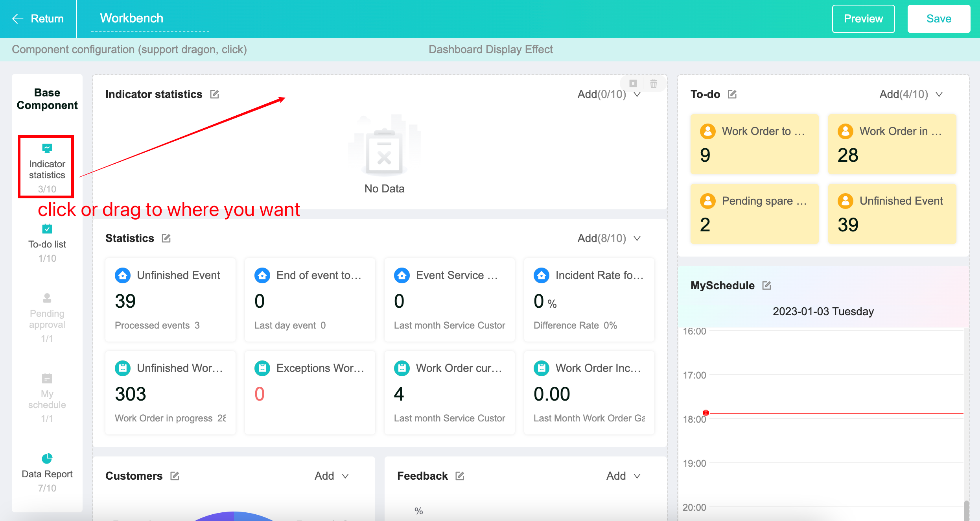This screenshot has width=980, height=521.
Task: Open the Workbench tab
Action: [x=132, y=18]
